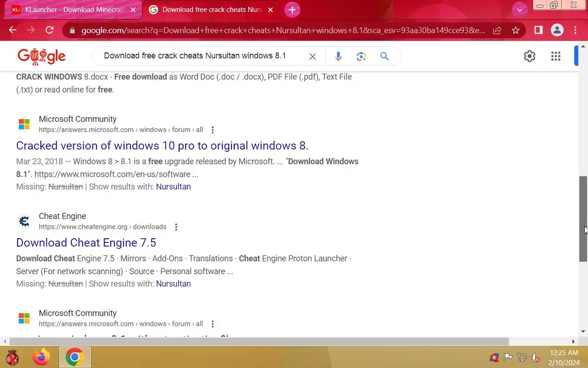Image resolution: width=588 pixels, height=368 pixels.
Task: Bookmark this page with star icon
Action: pos(515,30)
